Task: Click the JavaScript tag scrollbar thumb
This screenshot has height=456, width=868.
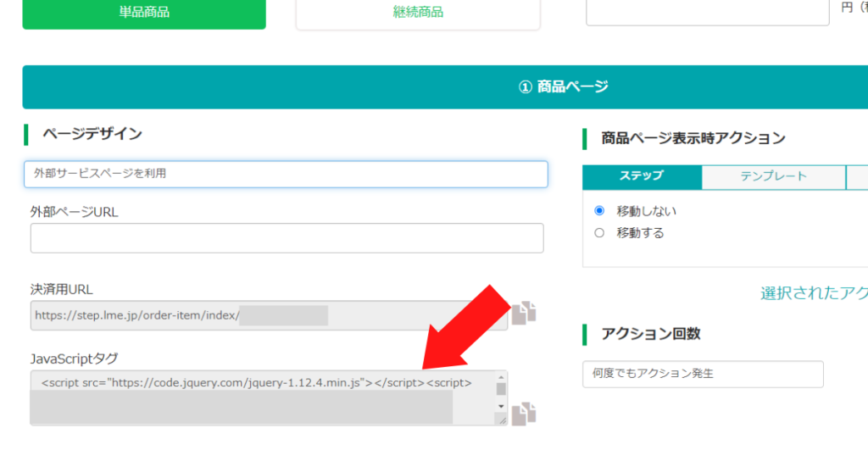Action: 501,389
